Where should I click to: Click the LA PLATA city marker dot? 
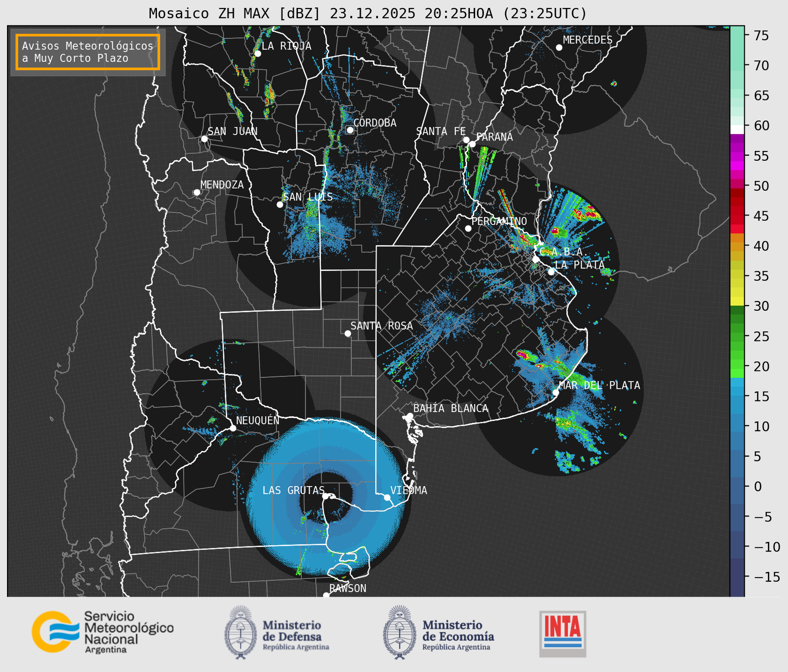coord(551,272)
